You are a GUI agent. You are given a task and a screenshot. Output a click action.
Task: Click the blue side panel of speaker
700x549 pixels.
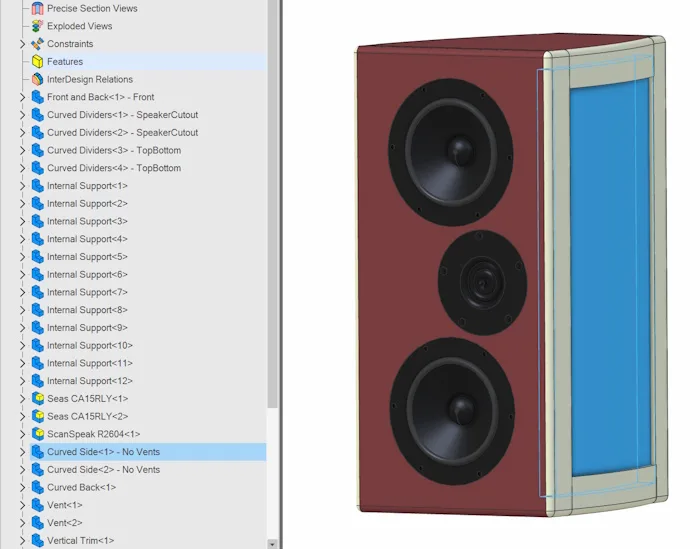[610, 277]
